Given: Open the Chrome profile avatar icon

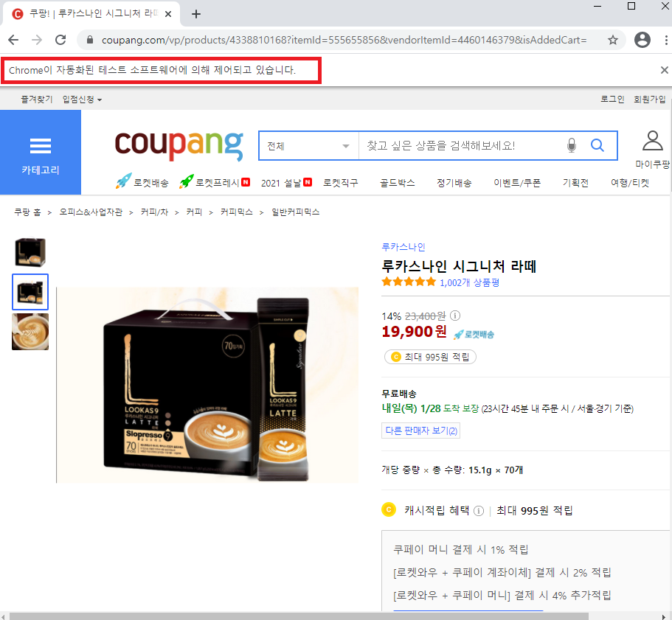Looking at the screenshot, I should click(x=642, y=40).
